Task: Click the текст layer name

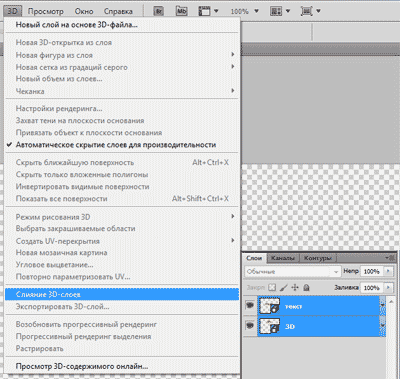Action: tap(293, 306)
